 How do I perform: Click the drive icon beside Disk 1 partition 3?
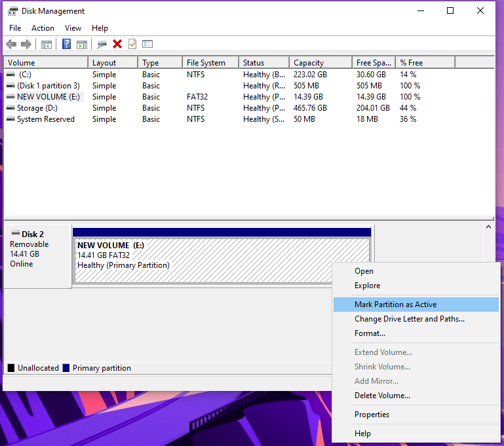(10, 86)
